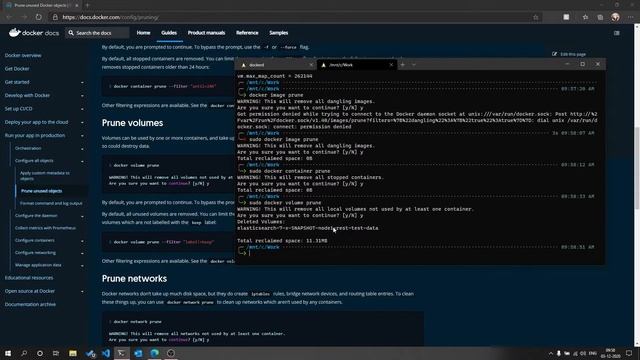
Task: Go back in browser history
Action: (x=9, y=17)
